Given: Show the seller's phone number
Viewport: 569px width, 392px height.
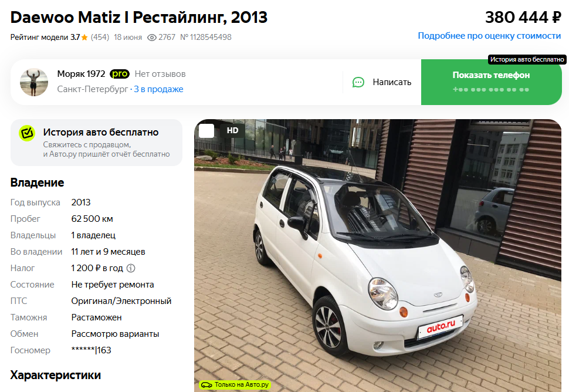Looking at the screenshot, I should tap(492, 82).
